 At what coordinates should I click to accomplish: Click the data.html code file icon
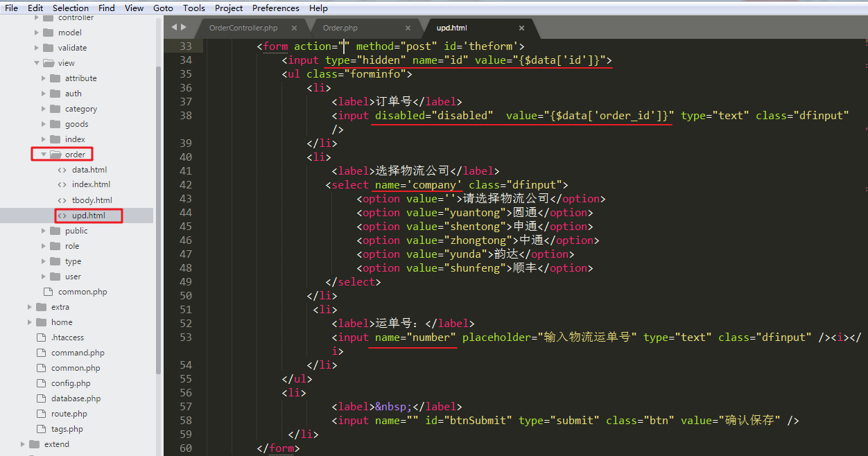point(62,170)
